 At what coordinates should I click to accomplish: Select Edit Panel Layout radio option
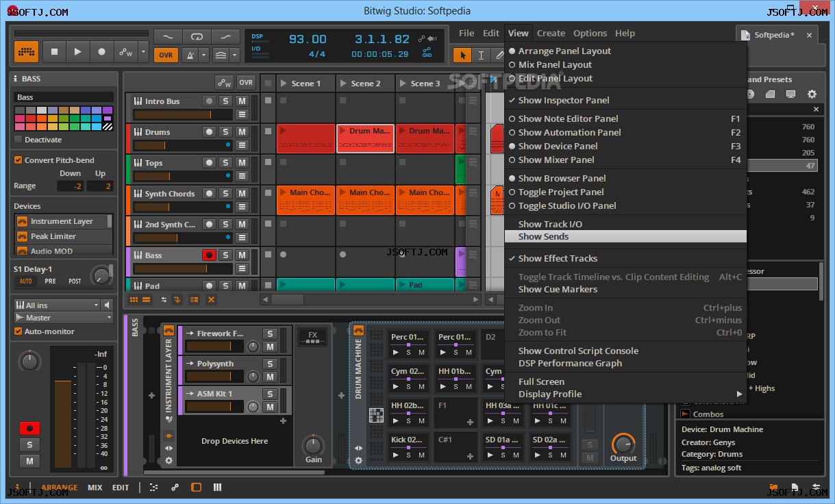pos(625,78)
